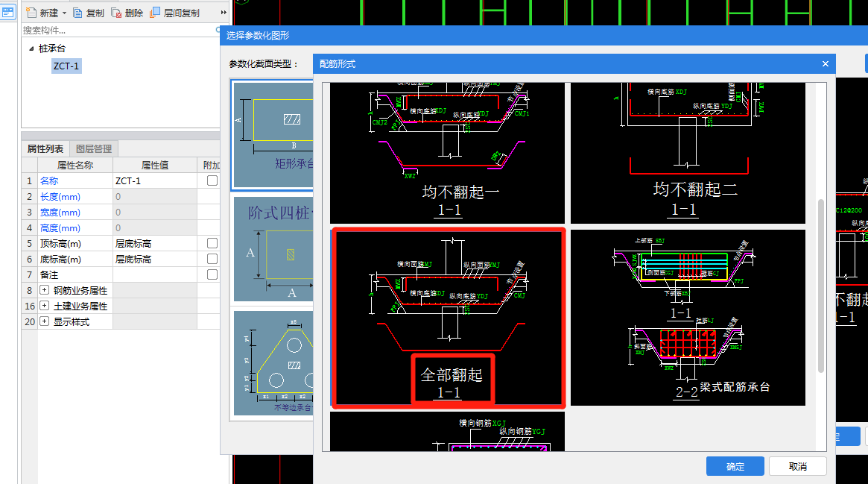The image size is (868, 484).
Task: Focus the 搜索构件 search field
Action: 119,30
